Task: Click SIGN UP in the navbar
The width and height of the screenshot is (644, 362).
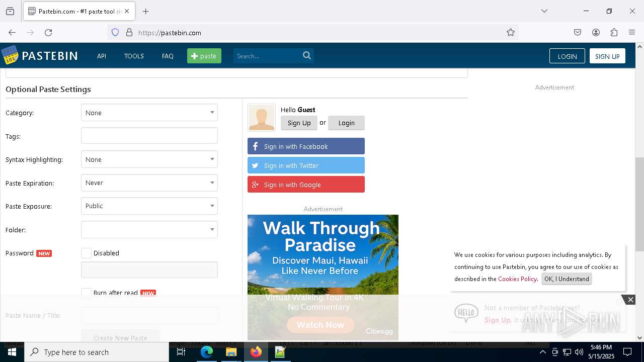Action: 607,56
